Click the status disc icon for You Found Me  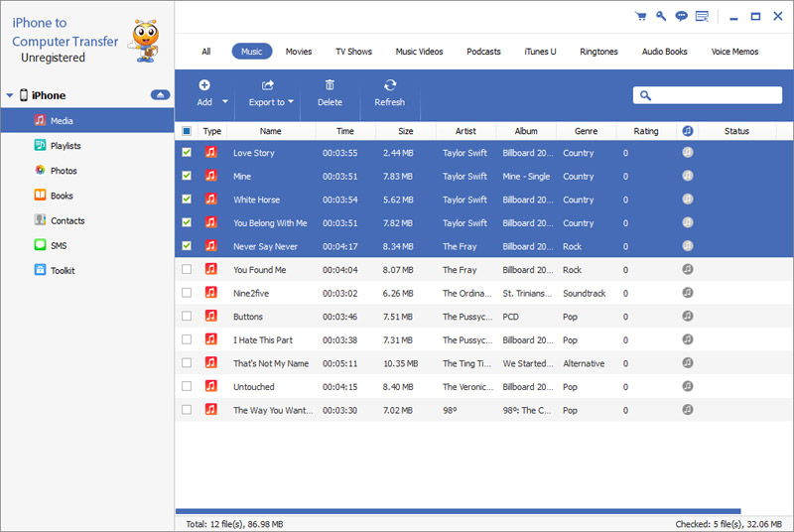pyautogui.click(x=687, y=269)
